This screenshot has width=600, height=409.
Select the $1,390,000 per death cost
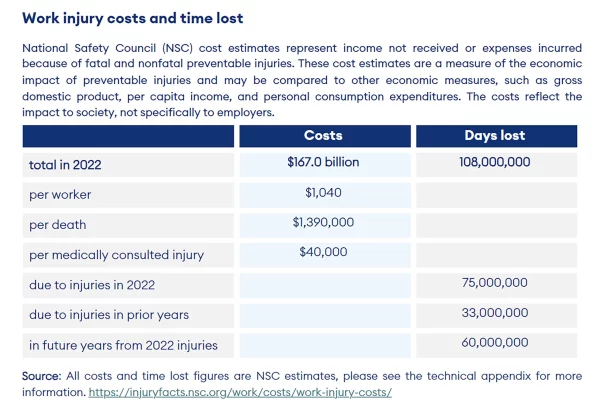[323, 222]
